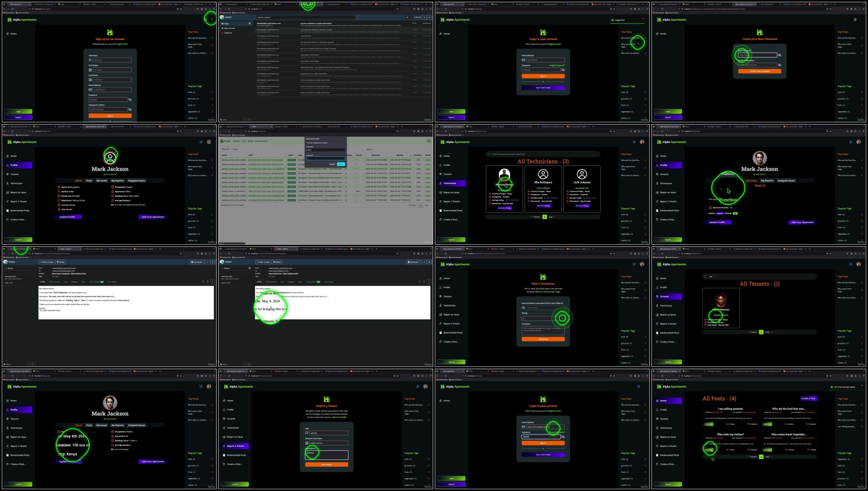Click Mia Rodriguez's avatar icon on Technicians page
The width and height of the screenshot is (868, 491).
click(543, 174)
